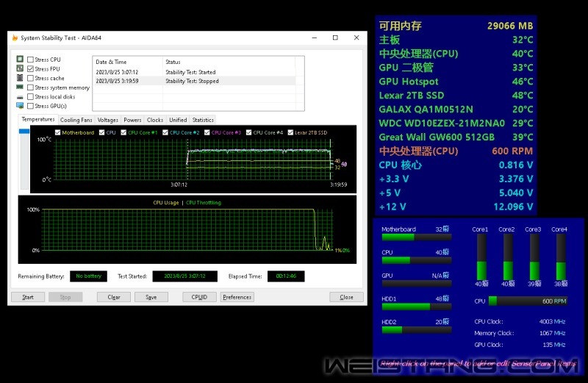This screenshot has width=588, height=383.
Task: Click the local disks drive icon
Action: 20,97
